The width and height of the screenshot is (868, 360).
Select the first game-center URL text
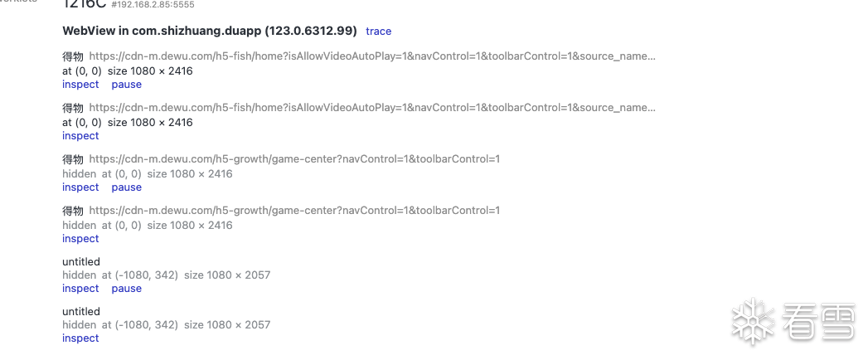294,159
